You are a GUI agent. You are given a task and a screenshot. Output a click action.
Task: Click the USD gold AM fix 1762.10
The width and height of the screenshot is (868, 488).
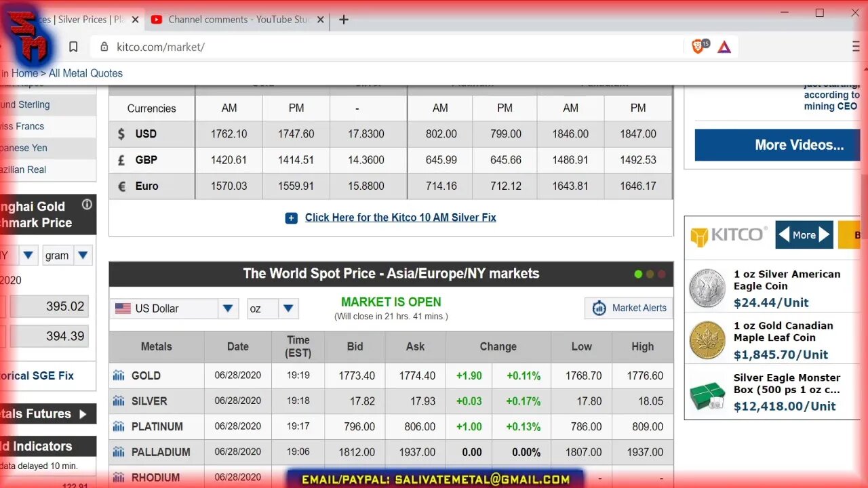229,134
